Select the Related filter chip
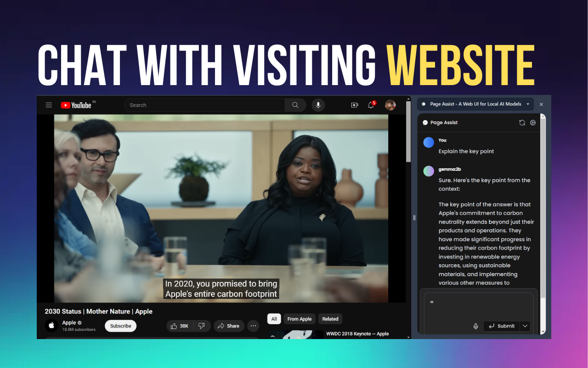Screen dimensions: 588x368 tap(330, 319)
